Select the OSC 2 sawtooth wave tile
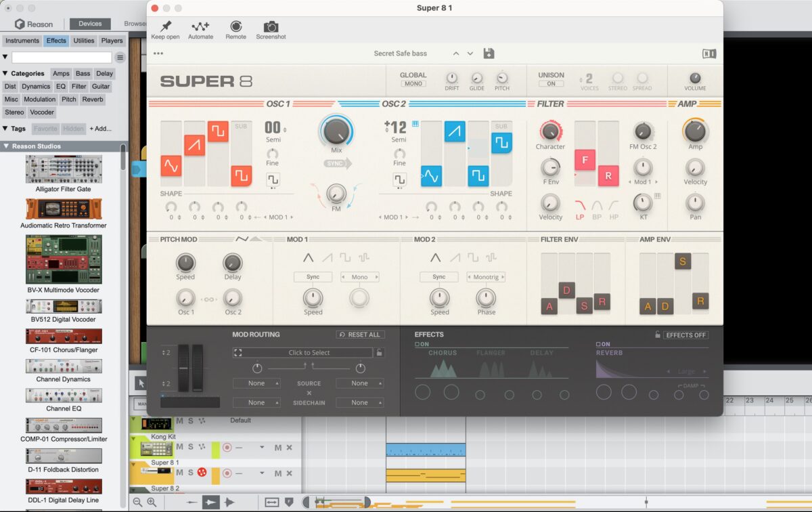The image size is (812, 512). 455,131
